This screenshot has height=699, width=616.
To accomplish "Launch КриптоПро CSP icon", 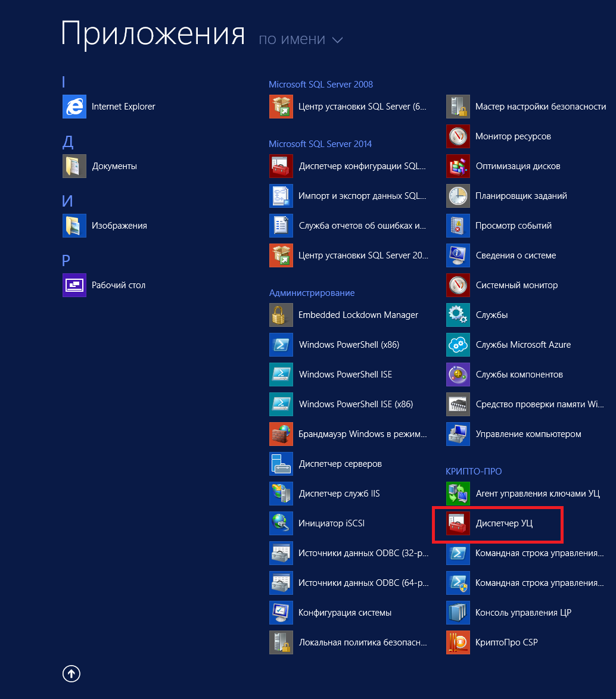I will pyautogui.click(x=458, y=642).
